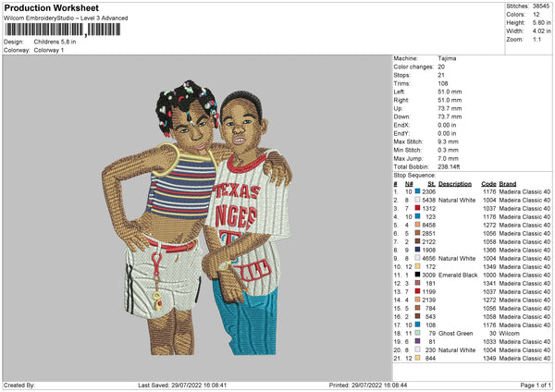Click the 'St.' column header
This screenshot has width=555, height=392.
tap(431, 184)
